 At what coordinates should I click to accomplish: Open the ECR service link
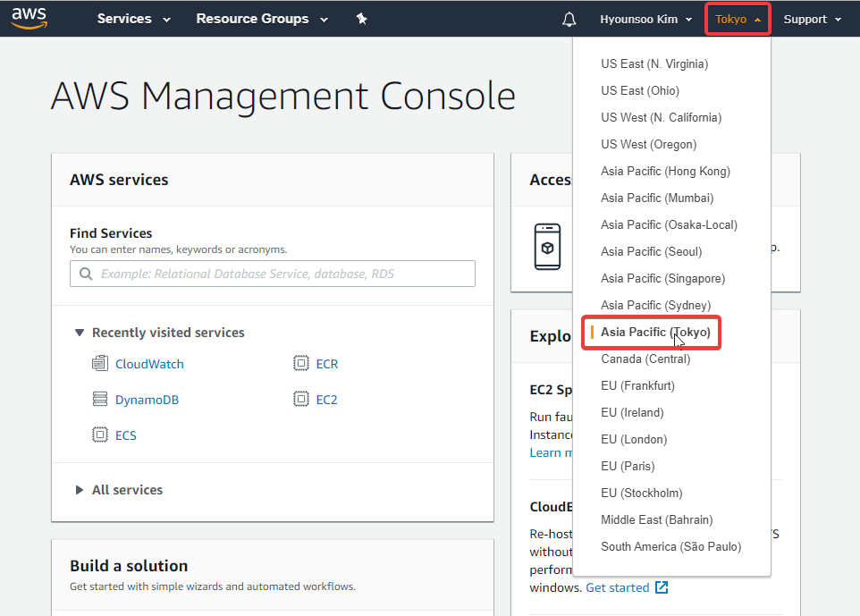(327, 364)
